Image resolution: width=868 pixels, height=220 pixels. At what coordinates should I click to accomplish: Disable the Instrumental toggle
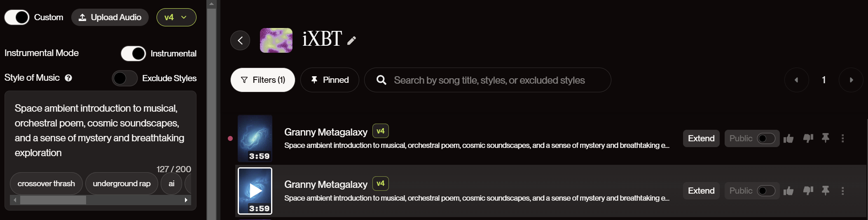[133, 54]
